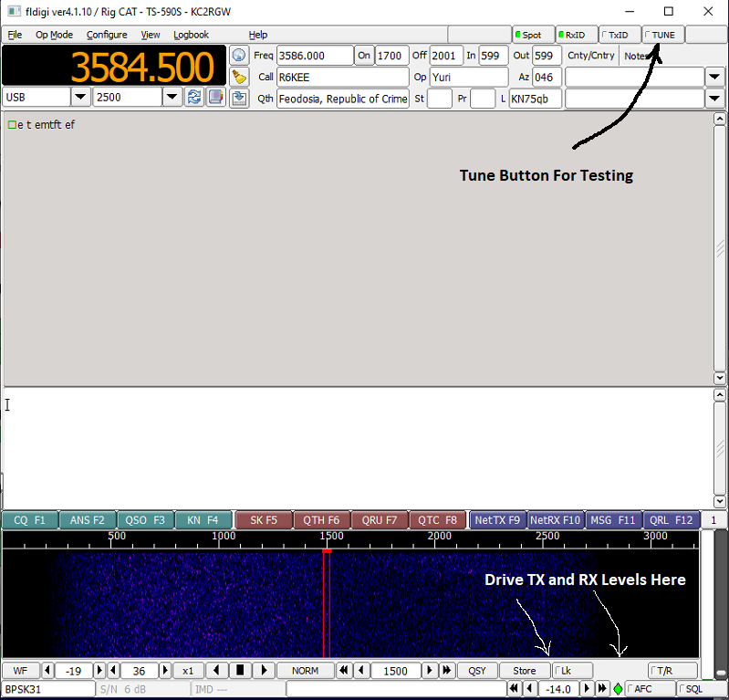Image resolution: width=729 pixels, height=700 pixels.
Task: Open the Op Mode menu
Action: tap(54, 35)
